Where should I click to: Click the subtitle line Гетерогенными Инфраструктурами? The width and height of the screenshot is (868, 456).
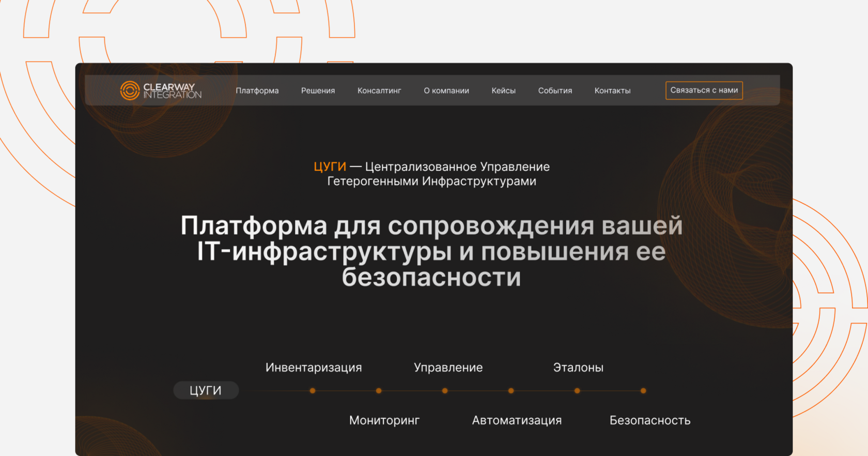tap(431, 181)
